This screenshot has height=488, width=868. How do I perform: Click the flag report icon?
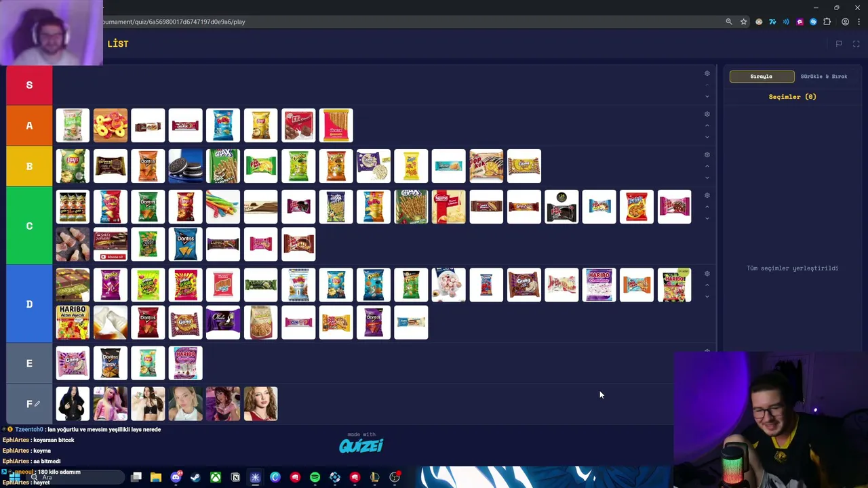point(839,44)
